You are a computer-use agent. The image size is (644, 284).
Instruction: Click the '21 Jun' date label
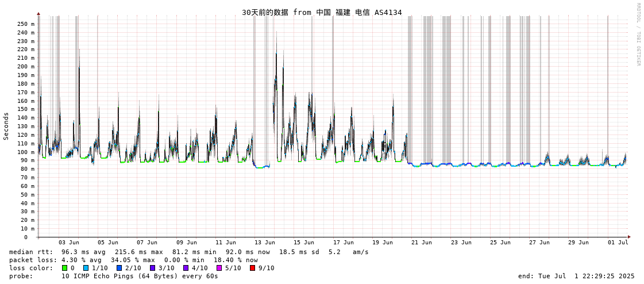pyautogui.click(x=422, y=243)
